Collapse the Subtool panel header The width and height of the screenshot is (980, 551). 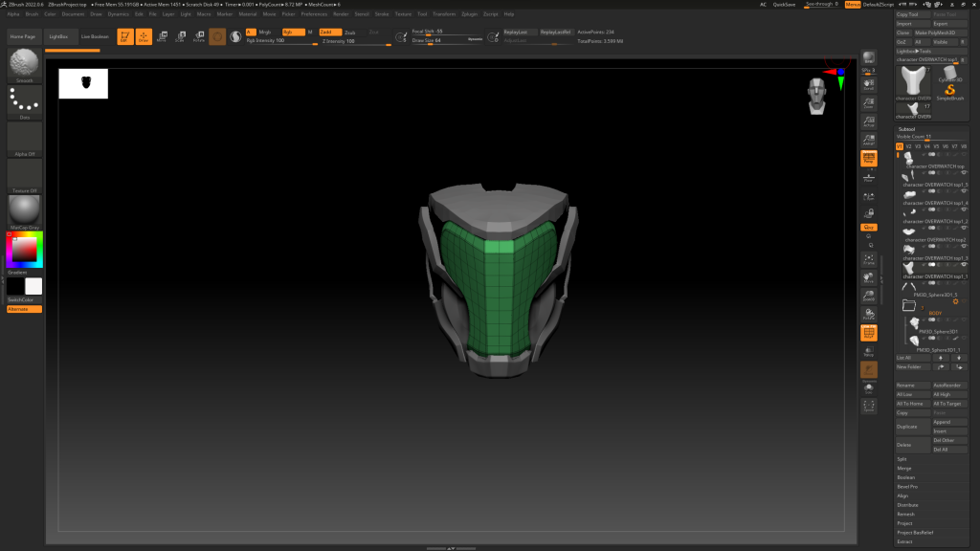pos(907,129)
